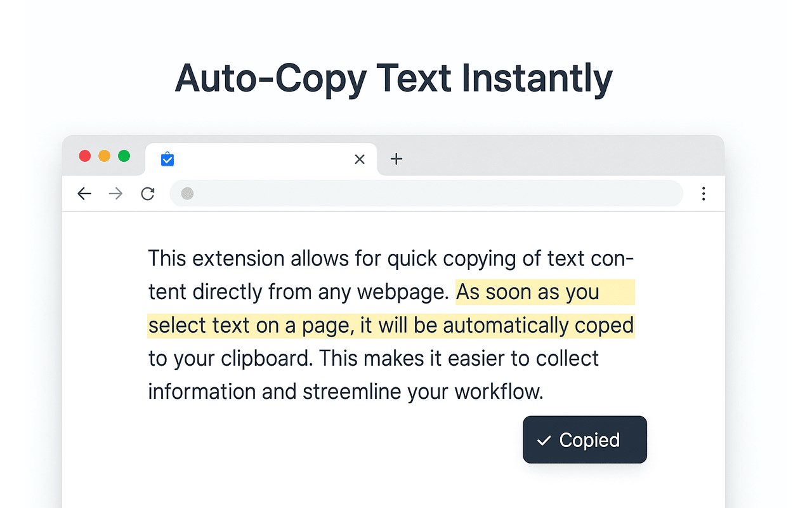Click the yellow minimize window dot
Viewport: 812px width, 508px height.
click(105, 156)
